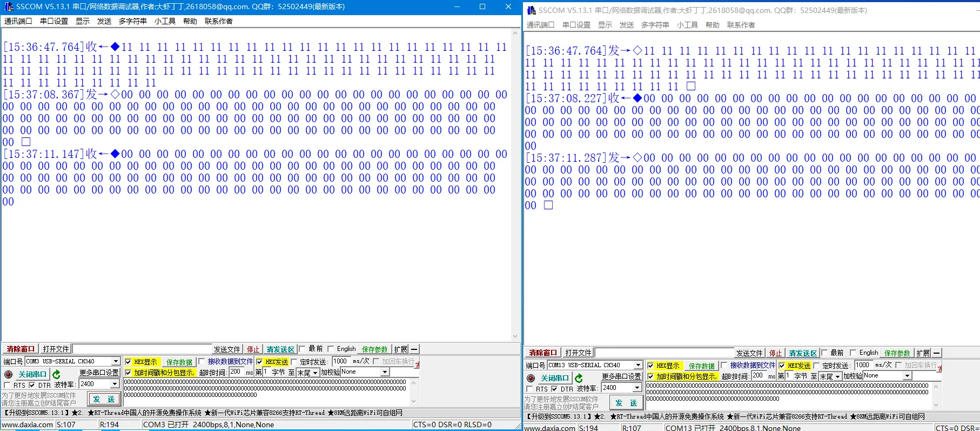
Task: Toggle HEX发送 checkbox in COM13 window
Action: 782,366
